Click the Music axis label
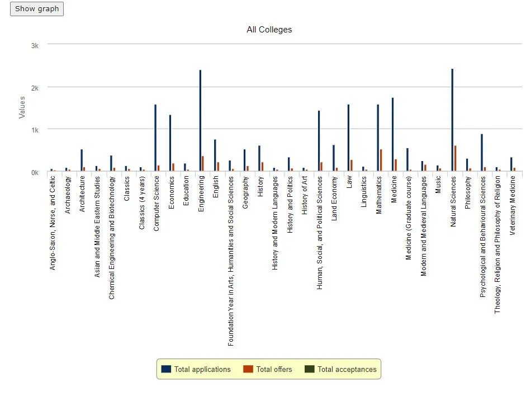This screenshot has height=420, width=526. [438, 185]
